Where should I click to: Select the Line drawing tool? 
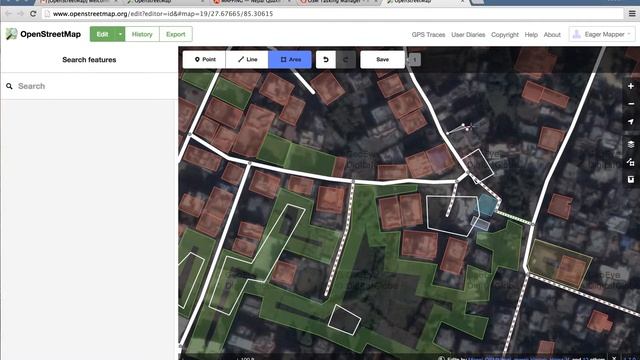pos(247,60)
